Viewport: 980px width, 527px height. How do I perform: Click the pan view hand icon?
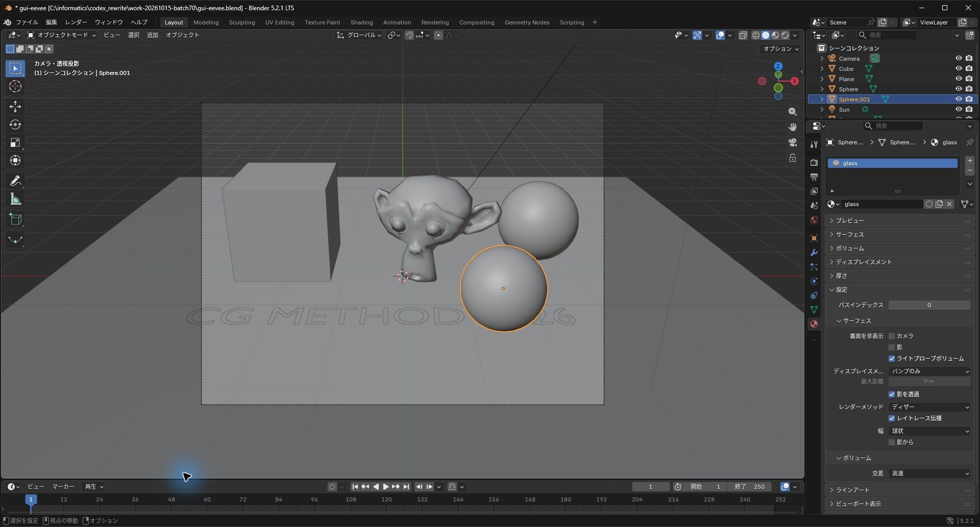coord(792,127)
